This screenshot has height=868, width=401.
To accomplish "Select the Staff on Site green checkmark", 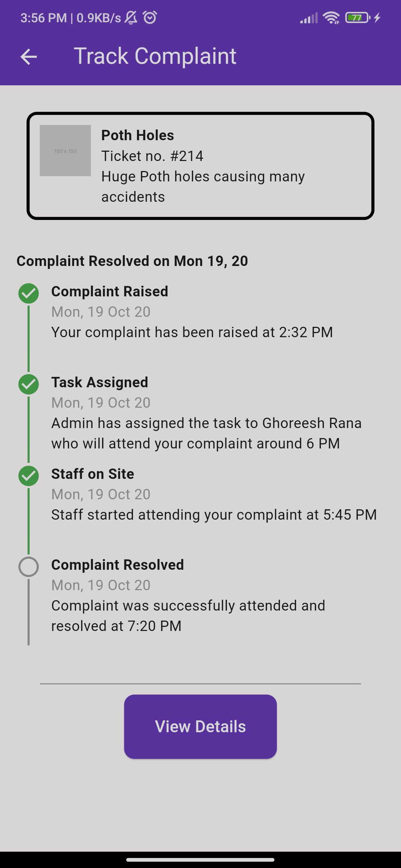I will pyautogui.click(x=29, y=476).
